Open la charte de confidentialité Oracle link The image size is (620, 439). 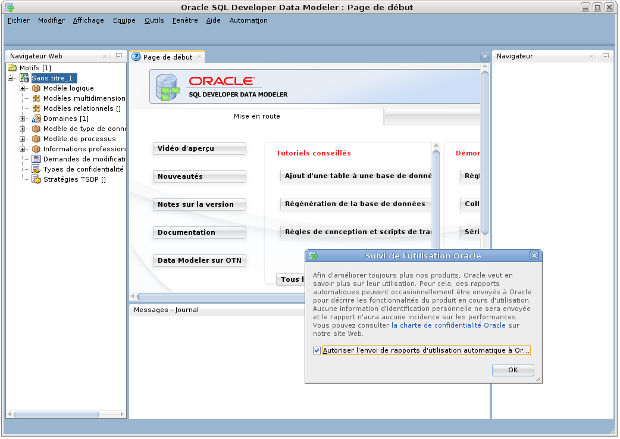(x=448, y=325)
